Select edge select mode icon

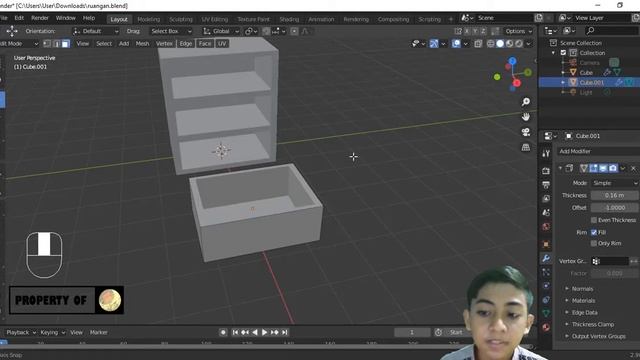click(x=56, y=44)
